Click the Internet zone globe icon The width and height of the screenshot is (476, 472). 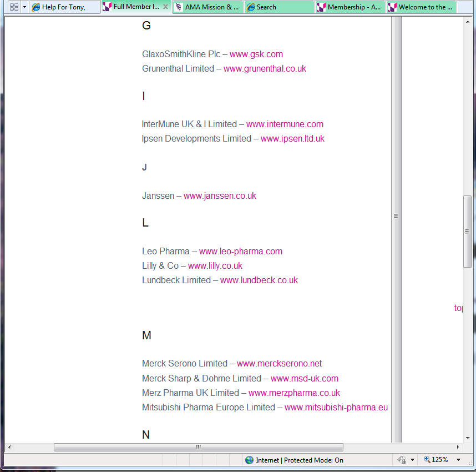[249, 460]
